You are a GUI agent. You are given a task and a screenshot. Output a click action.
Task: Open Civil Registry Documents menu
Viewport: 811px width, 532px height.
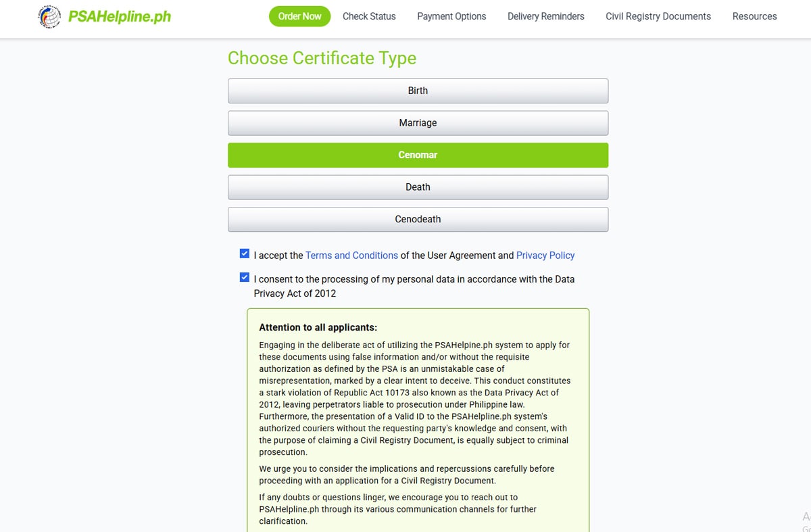point(658,16)
